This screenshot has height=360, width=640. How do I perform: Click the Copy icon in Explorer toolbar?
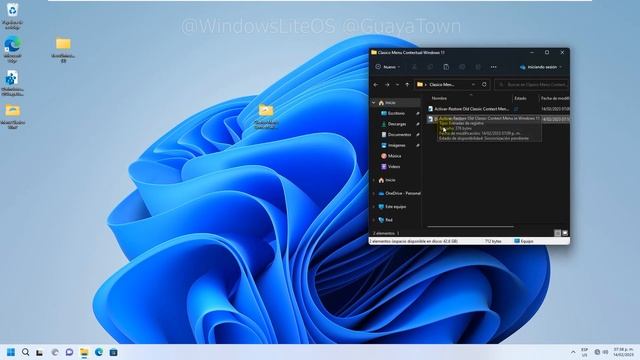click(430, 67)
